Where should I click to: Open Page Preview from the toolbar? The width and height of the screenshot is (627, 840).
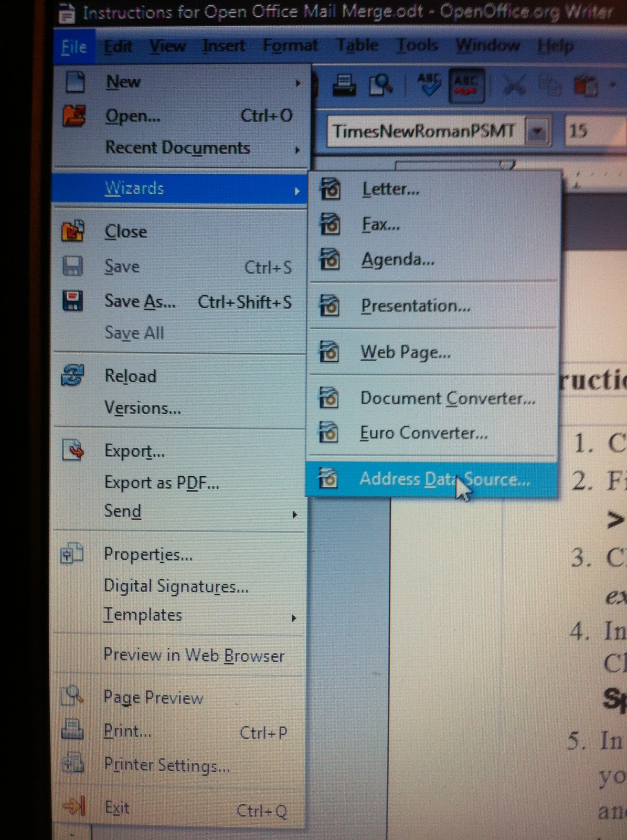click(381, 85)
